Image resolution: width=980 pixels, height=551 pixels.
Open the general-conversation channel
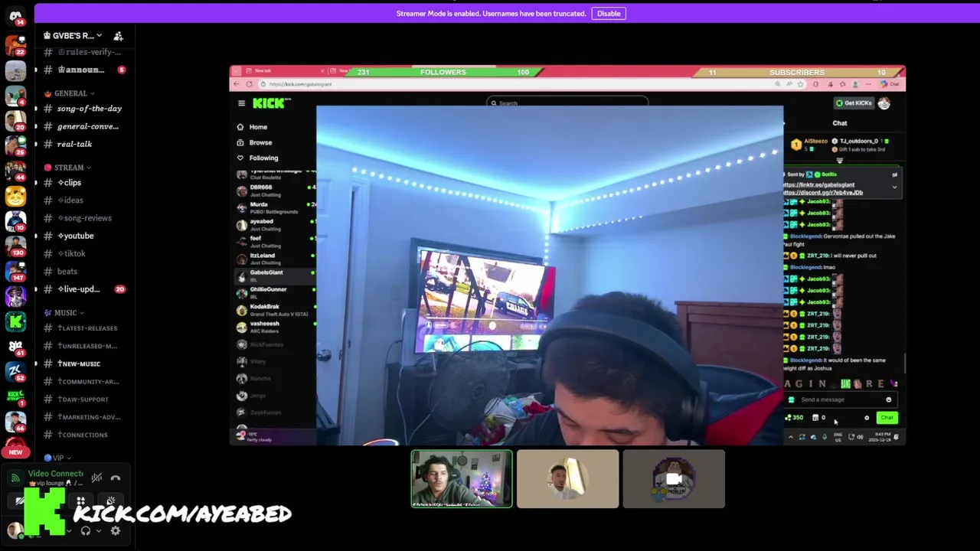coord(83,126)
